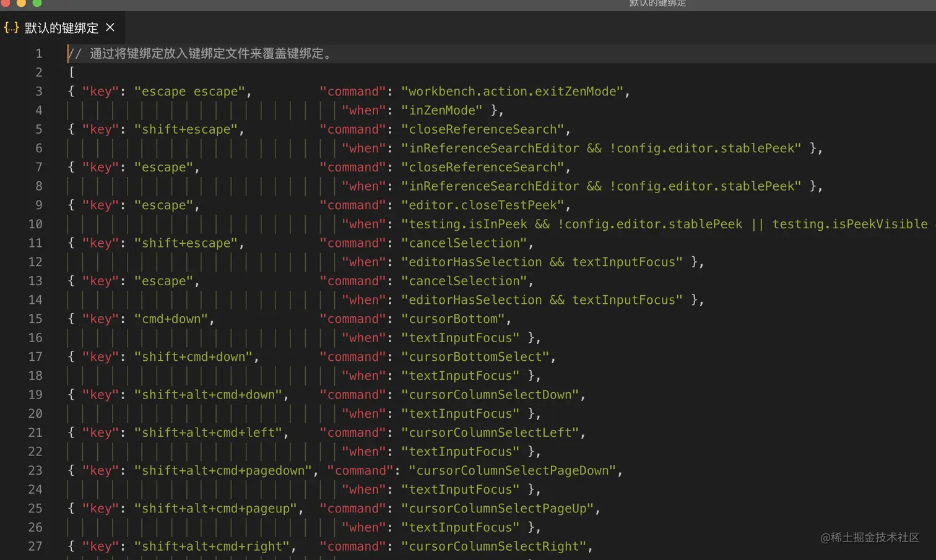This screenshot has height=560, width=936.
Task: Click the "cursorColumnSelectPageDown" command value
Action: point(512,470)
